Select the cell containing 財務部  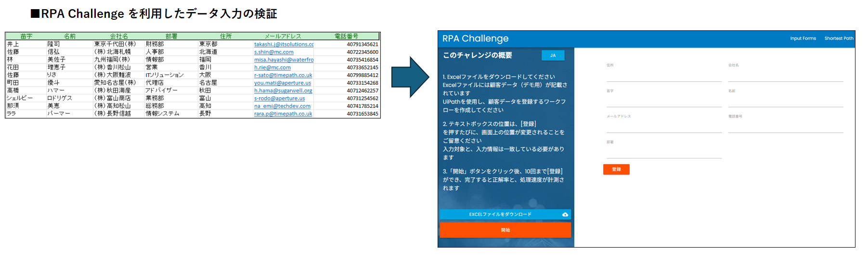click(x=171, y=44)
